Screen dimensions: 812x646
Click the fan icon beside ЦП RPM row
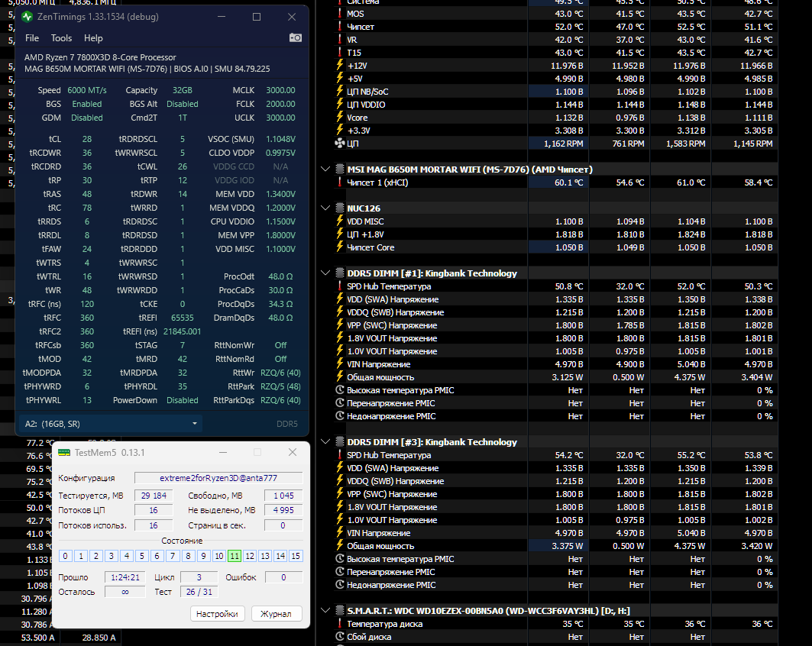click(x=340, y=144)
